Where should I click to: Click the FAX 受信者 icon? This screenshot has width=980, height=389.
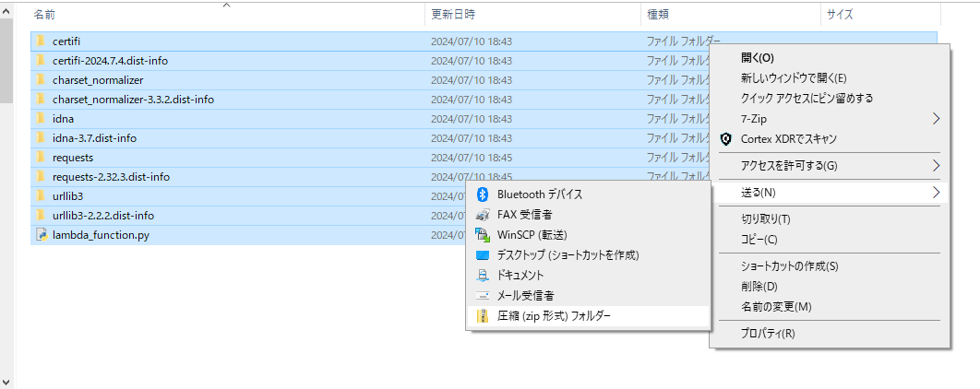[x=482, y=215]
